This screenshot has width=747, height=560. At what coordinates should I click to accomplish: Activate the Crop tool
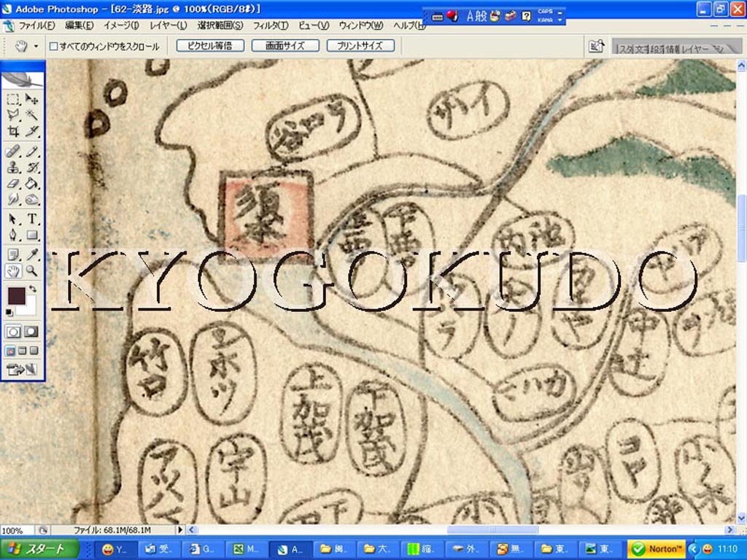click(13, 131)
